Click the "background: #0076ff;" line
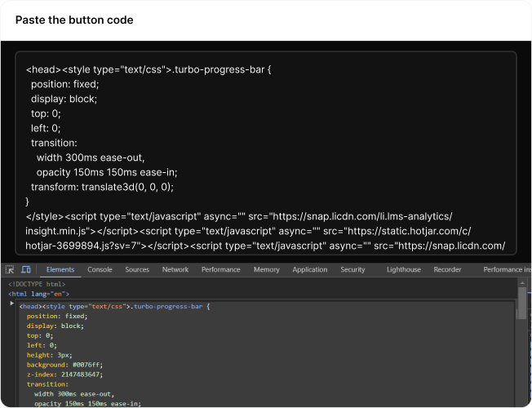532x408 pixels. point(64,365)
